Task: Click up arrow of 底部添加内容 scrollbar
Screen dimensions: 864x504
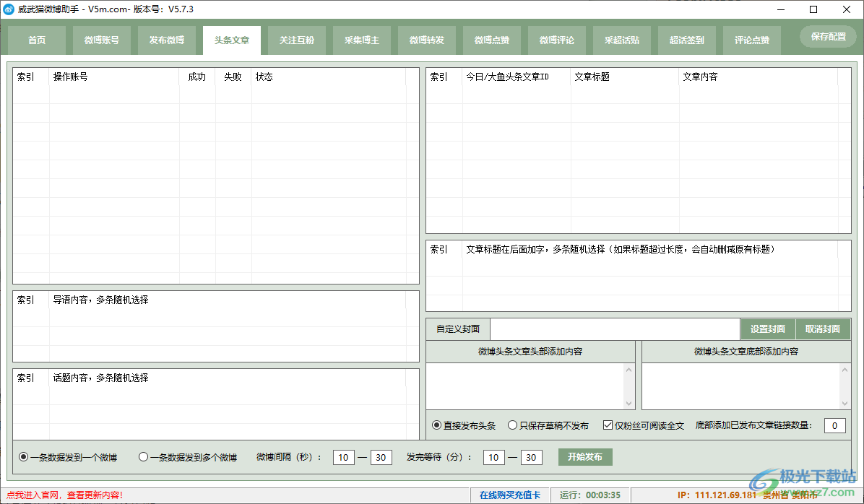Action: point(844,370)
